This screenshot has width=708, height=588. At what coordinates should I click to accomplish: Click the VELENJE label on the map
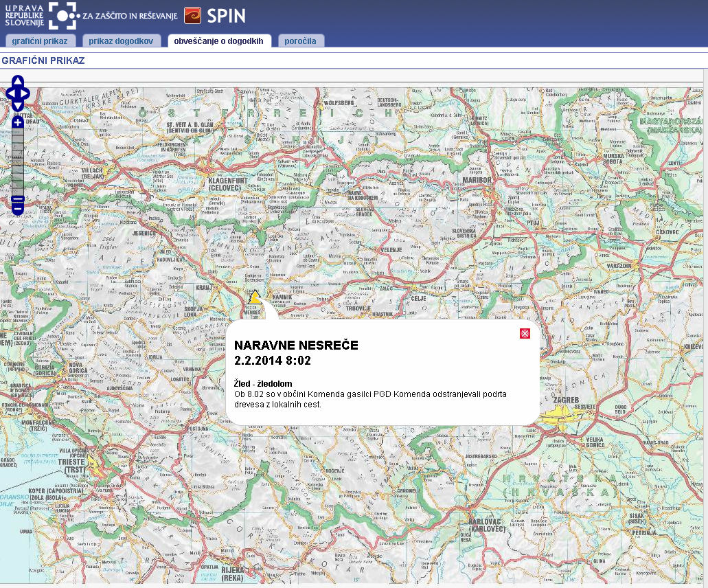coord(391,250)
